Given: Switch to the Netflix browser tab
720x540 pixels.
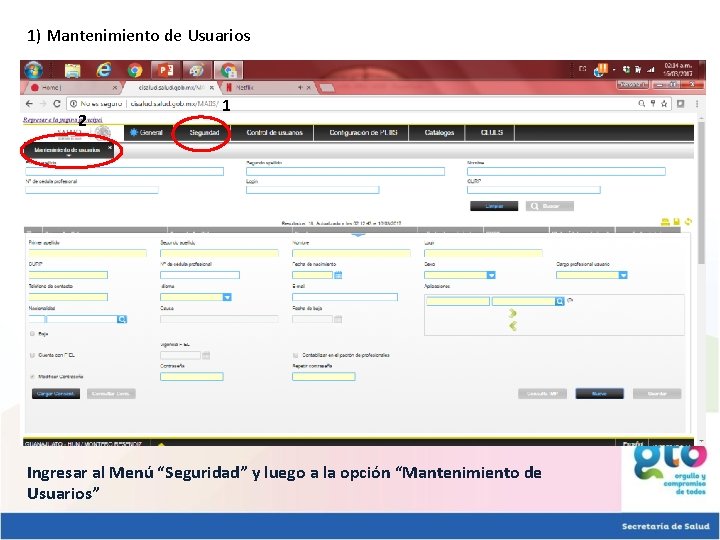Looking at the screenshot, I should [267, 87].
